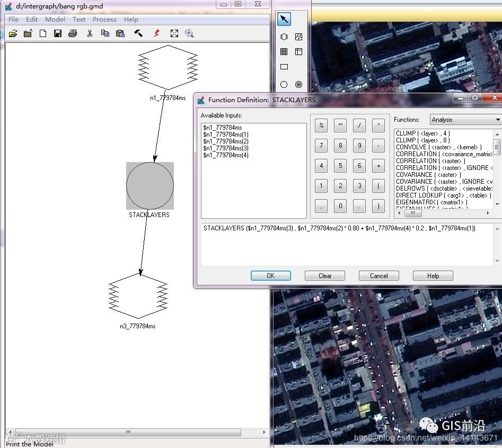Click down arrow of functions list scrollbar
This screenshot has width=502, height=448.
497,204
